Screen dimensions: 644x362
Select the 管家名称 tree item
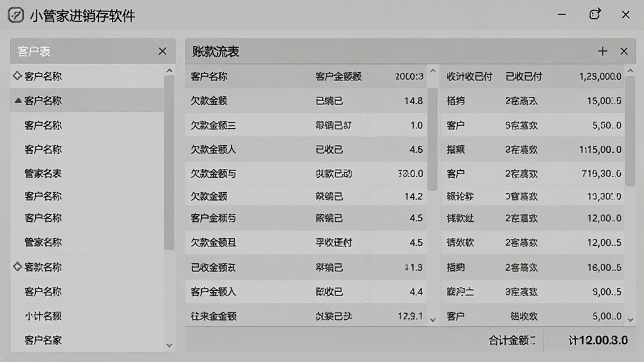click(x=43, y=242)
